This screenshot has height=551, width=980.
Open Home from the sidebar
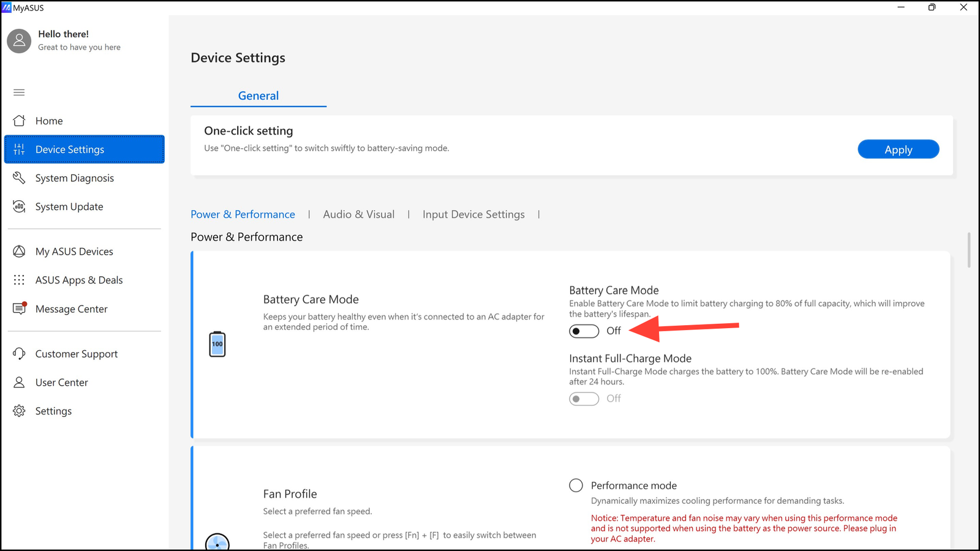coord(49,121)
